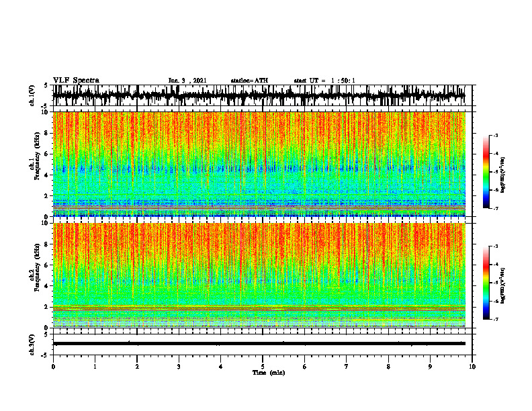Click the ch.1 spectrogram color scale bar
This screenshot has height=411, width=532.
pyautogui.click(x=486, y=172)
